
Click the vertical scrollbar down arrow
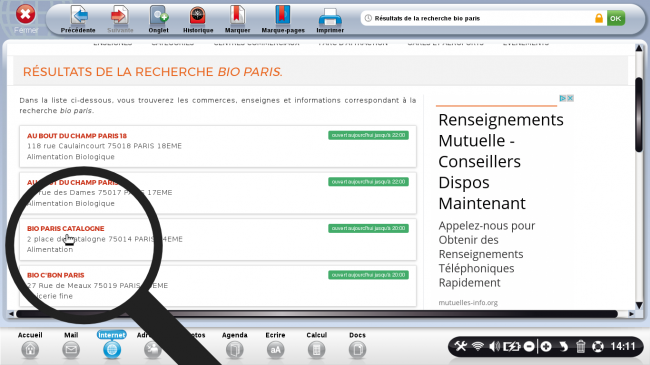tap(639, 305)
